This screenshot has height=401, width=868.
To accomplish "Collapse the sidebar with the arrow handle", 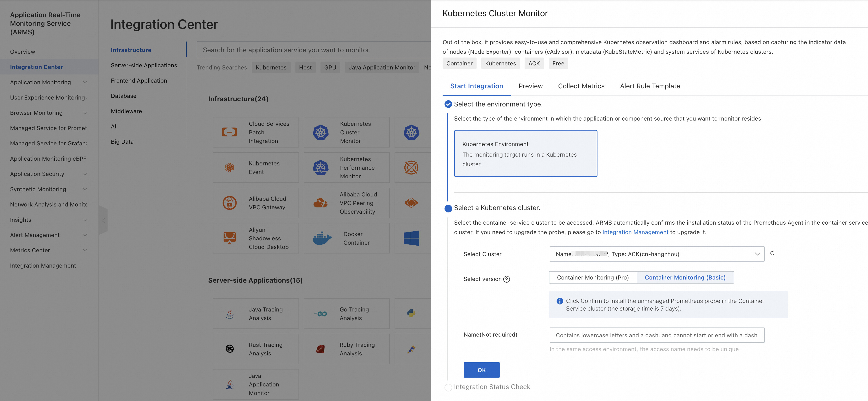I will pos(103,221).
